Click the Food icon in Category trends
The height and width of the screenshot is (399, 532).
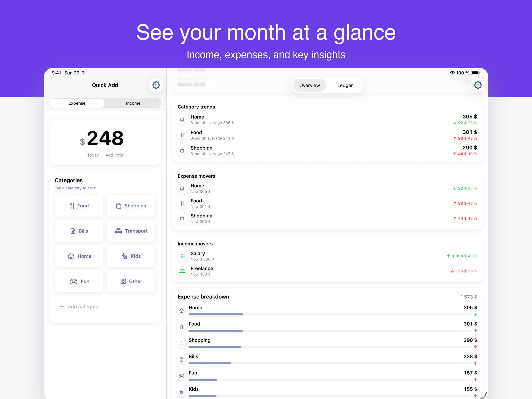182,135
